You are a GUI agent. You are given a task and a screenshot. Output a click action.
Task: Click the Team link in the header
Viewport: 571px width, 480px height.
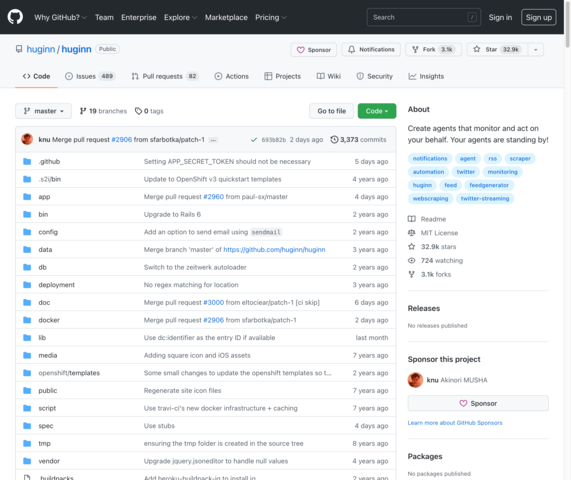pos(104,17)
